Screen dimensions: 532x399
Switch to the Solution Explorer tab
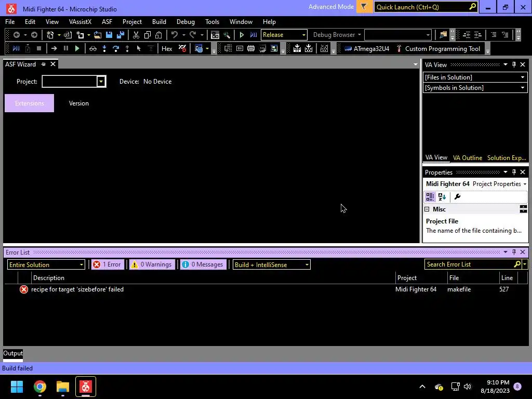pyautogui.click(x=507, y=158)
